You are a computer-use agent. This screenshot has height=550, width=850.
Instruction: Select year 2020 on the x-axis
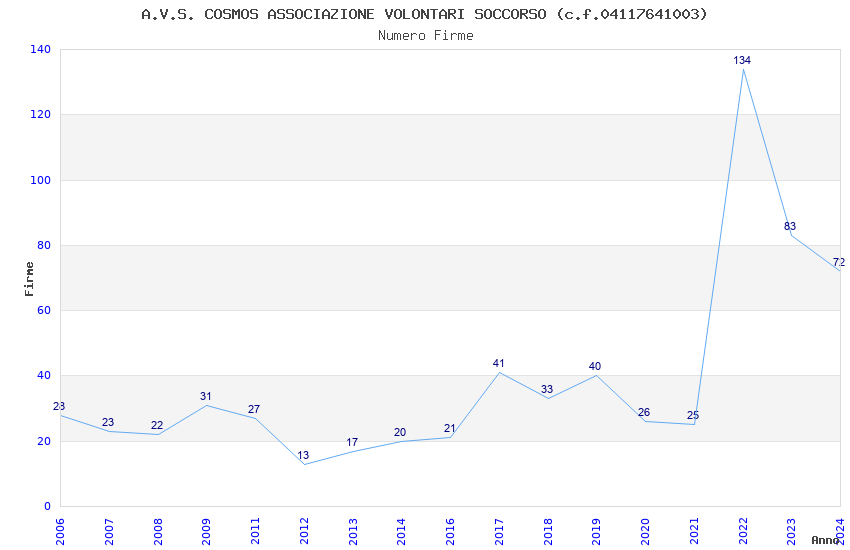645,531
